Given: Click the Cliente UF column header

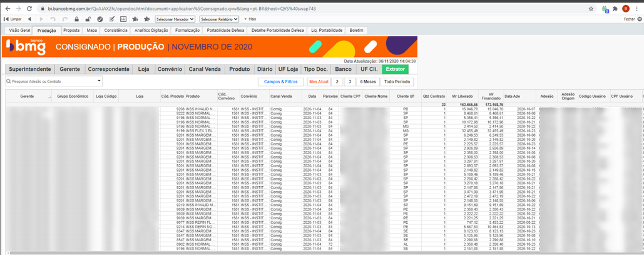Looking at the screenshot, I should pos(406,96).
